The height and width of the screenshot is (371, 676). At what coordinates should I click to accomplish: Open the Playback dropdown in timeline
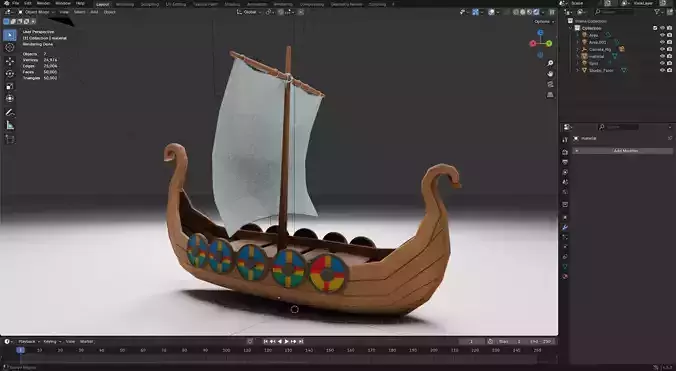(x=28, y=341)
